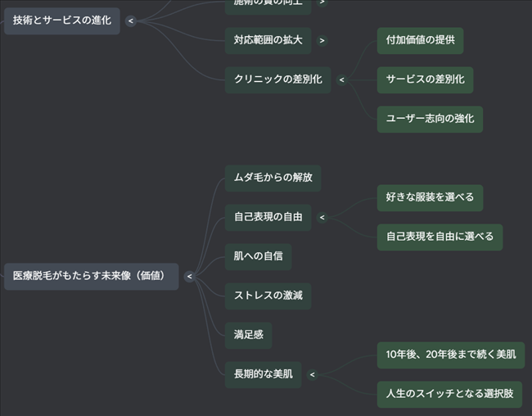This screenshot has width=532, height=416.
Task: Click the 医療脱毛がもたらす未来像（価値） node
Action: 90,277
